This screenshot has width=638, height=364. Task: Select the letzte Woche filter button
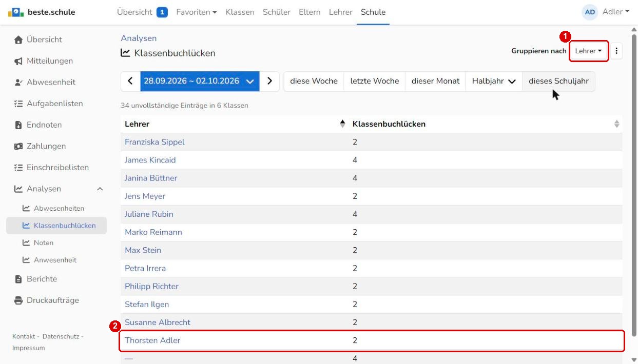coord(375,81)
